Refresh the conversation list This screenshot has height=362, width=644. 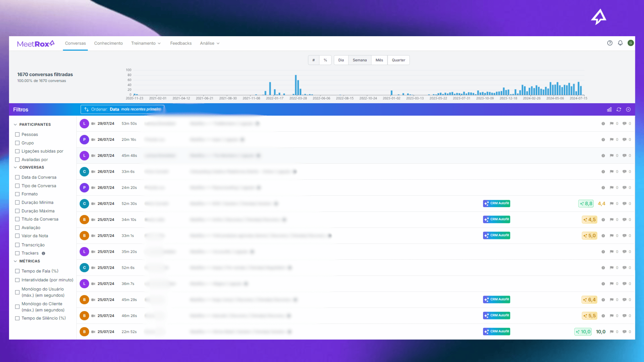(x=619, y=110)
